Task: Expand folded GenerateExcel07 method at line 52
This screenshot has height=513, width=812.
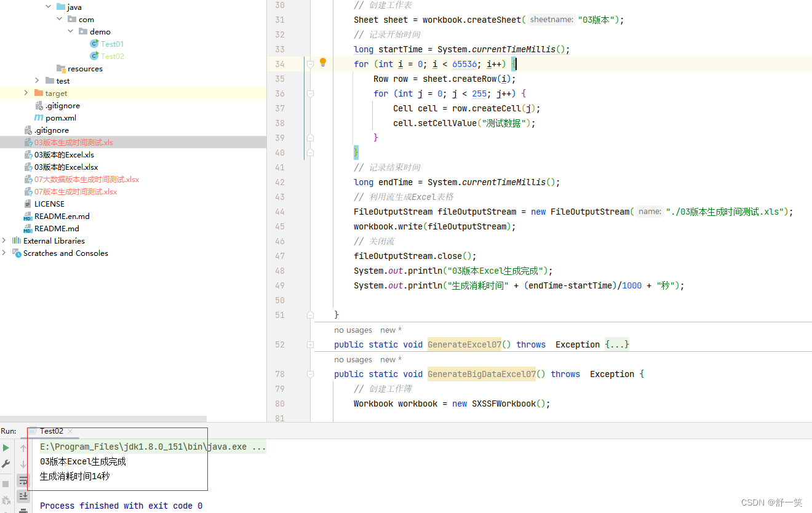Action: (x=310, y=344)
